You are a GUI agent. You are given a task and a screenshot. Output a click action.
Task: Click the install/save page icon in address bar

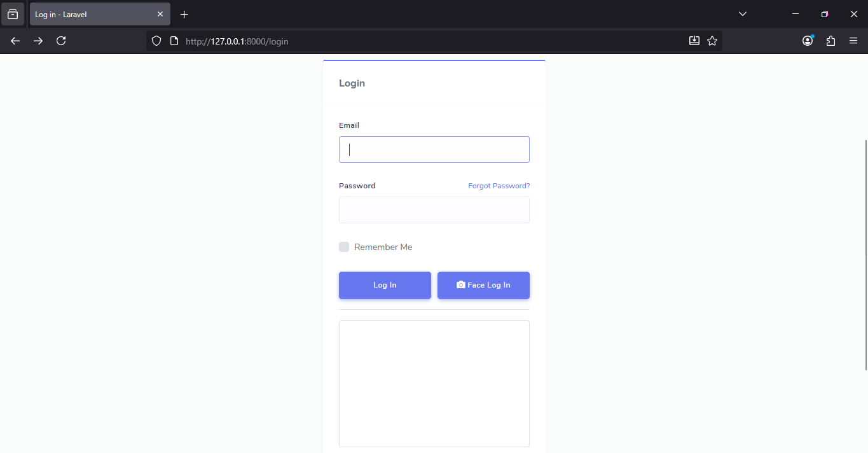(x=694, y=41)
